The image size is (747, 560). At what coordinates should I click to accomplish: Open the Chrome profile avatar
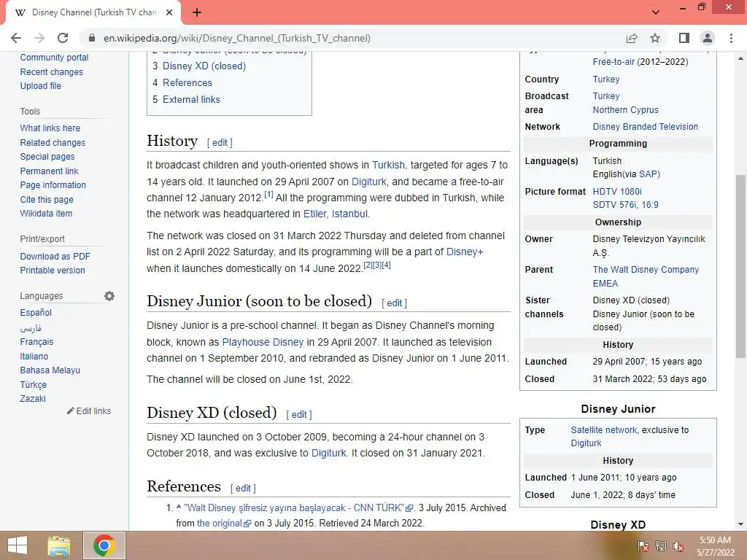click(x=708, y=38)
